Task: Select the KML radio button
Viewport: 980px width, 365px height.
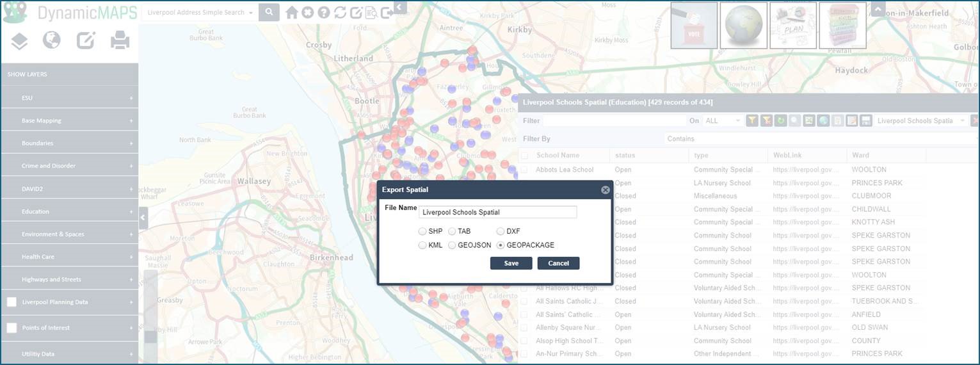Action: click(x=422, y=245)
